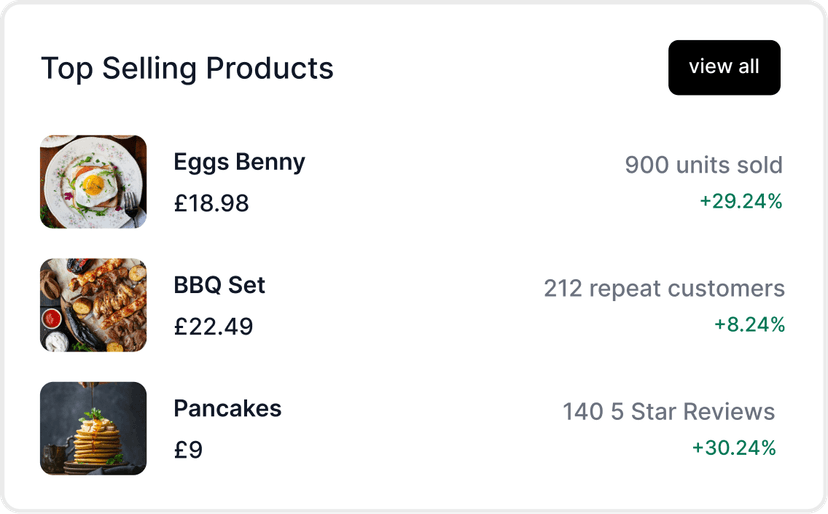Viewport: 828px width, 514px height.
Task: Click the view all button
Action: pos(724,68)
